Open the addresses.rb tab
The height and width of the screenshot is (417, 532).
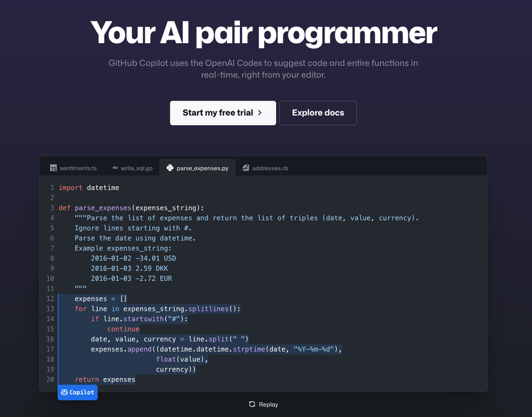(x=265, y=168)
